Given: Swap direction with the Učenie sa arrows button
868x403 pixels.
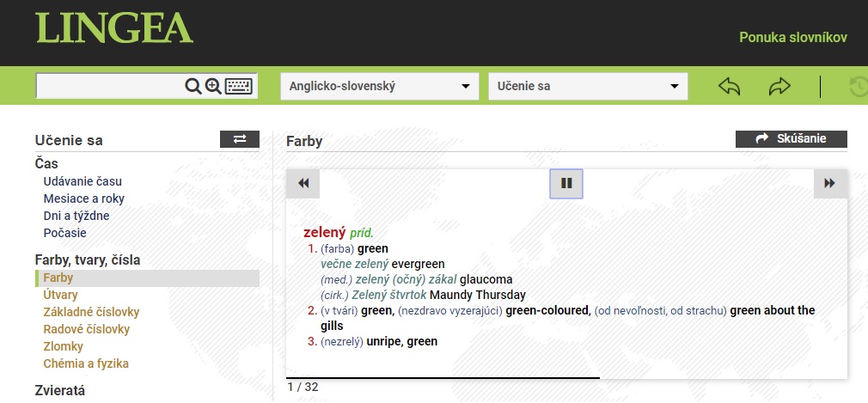Looking at the screenshot, I should (x=240, y=139).
